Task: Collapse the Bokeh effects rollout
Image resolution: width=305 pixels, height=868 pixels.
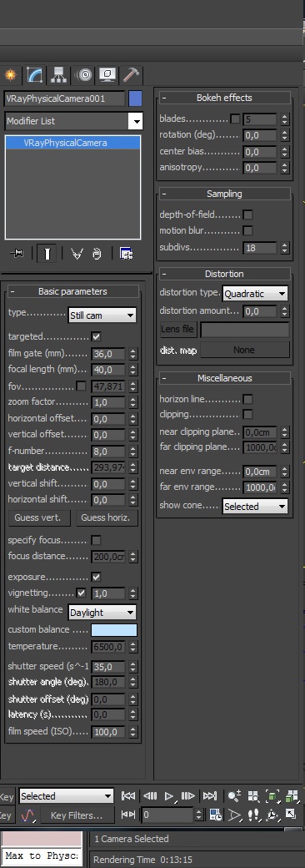Action: [224, 98]
